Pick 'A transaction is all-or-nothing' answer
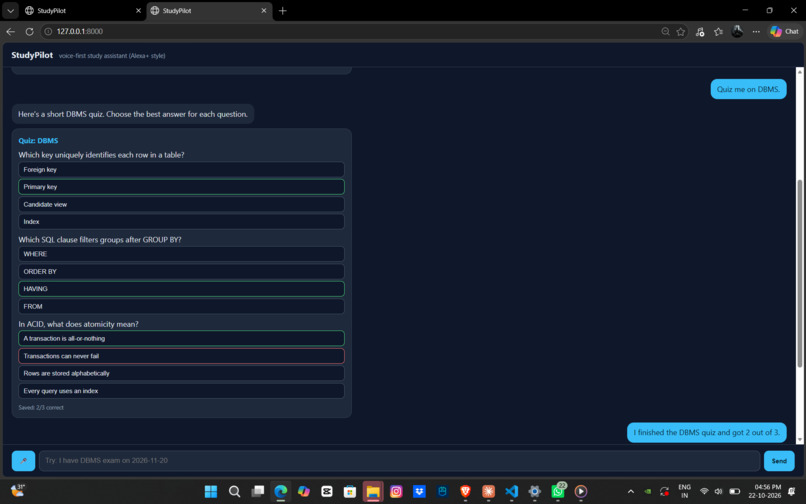 pos(181,338)
